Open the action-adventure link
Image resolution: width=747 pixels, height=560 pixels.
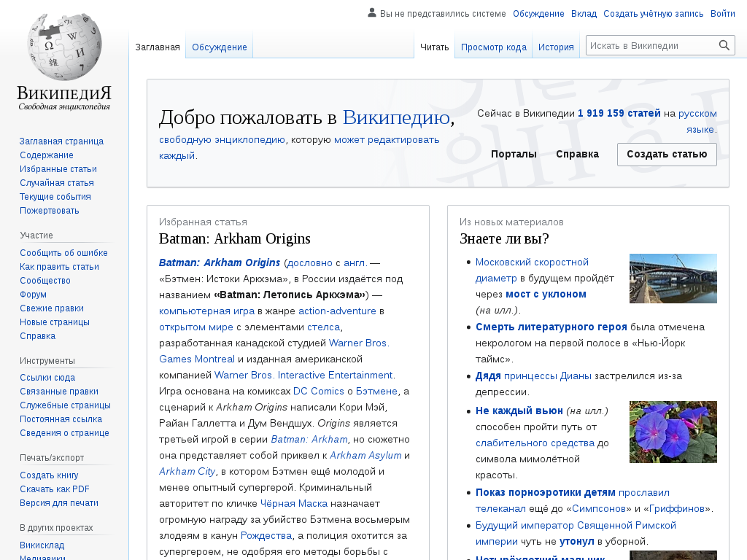pos(337,311)
